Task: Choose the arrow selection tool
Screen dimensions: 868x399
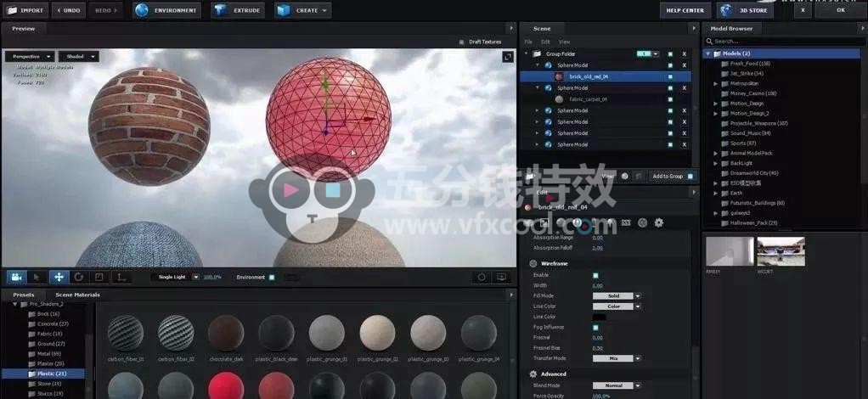Action: 37,277
